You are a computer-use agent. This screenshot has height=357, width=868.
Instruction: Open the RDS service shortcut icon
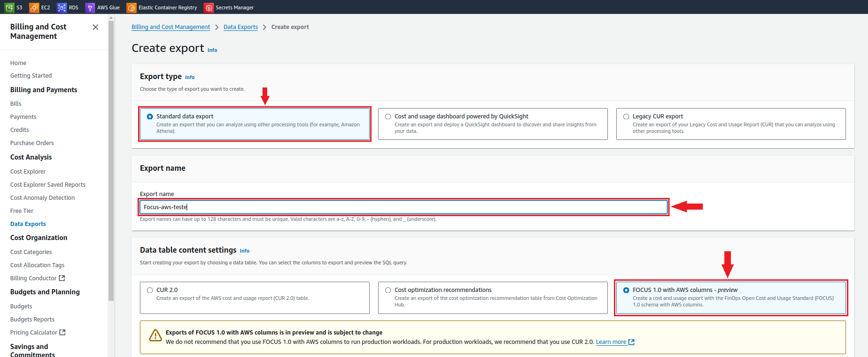pyautogui.click(x=62, y=7)
